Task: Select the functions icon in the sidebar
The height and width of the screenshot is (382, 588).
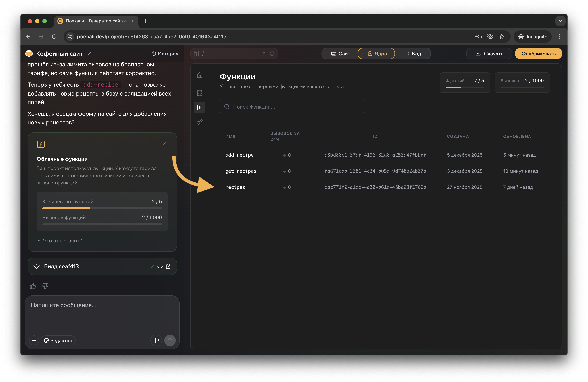Action: pos(199,107)
